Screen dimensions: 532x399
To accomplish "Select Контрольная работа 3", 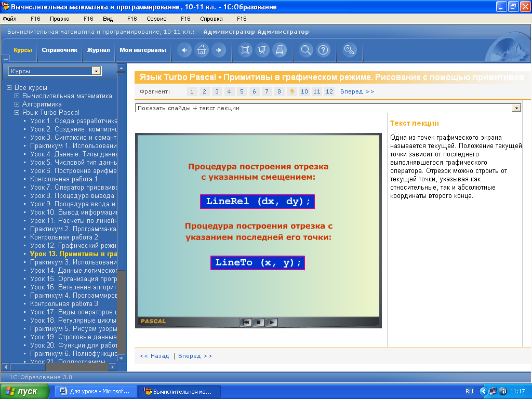I will point(64,303).
